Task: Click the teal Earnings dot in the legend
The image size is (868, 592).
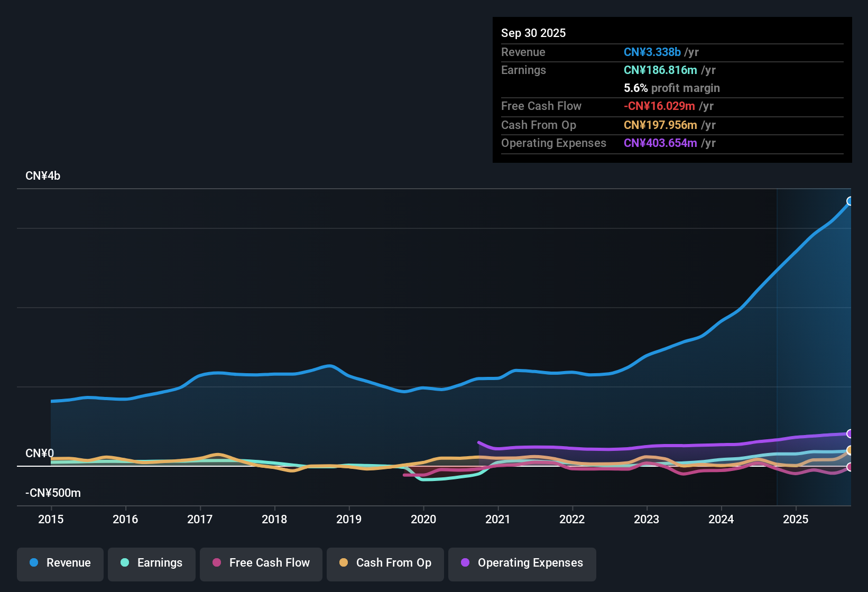Action: (x=125, y=563)
